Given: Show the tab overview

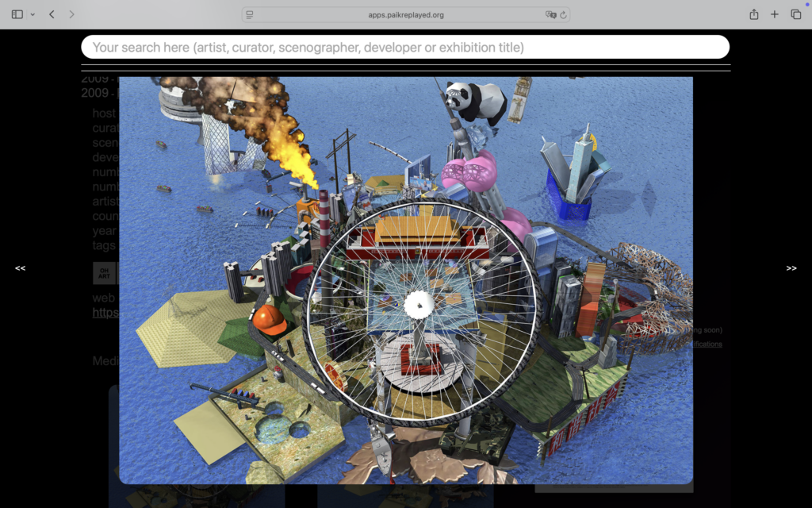Looking at the screenshot, I should click(795, 14).
